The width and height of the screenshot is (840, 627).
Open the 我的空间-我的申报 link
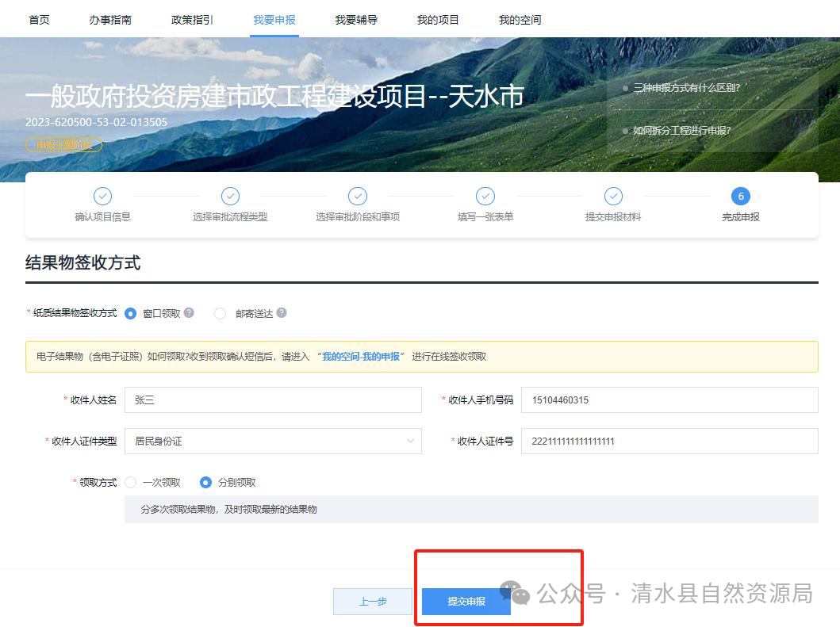[x=361, y=357]
